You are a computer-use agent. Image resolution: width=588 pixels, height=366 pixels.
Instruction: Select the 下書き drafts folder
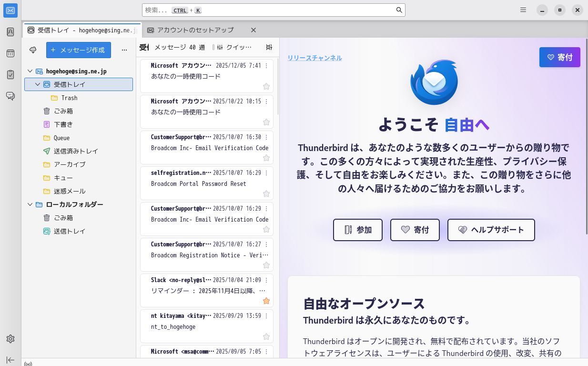coord(79,124)
